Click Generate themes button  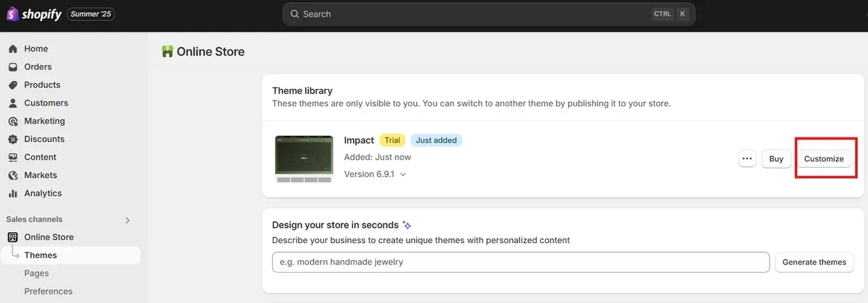pos(814,262)
